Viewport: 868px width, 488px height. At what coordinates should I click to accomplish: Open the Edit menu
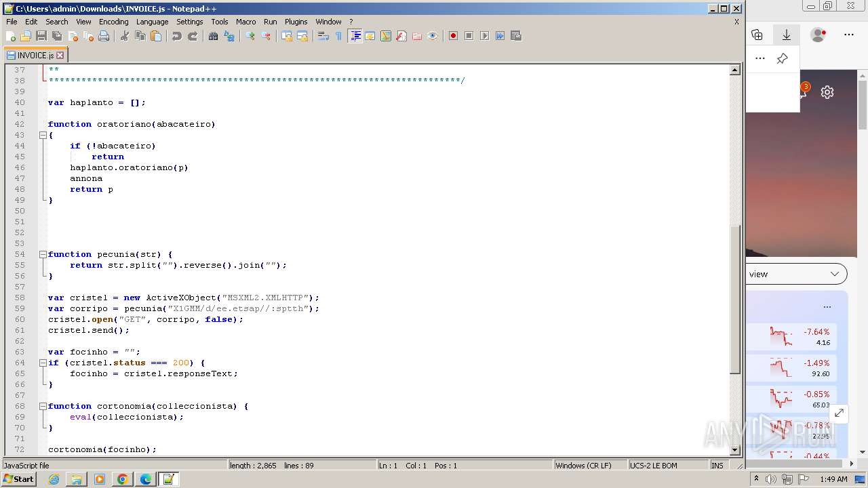31,22
